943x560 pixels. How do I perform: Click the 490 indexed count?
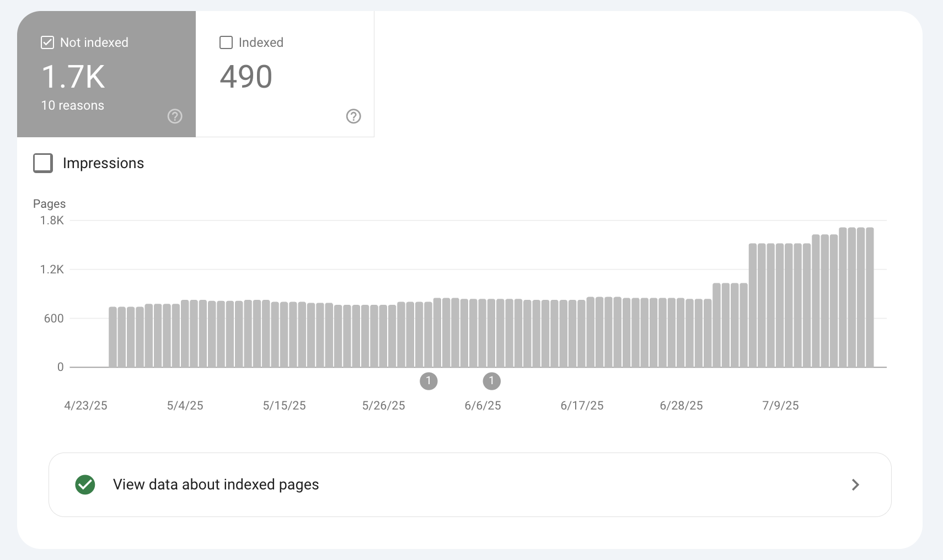coord(245,77)
